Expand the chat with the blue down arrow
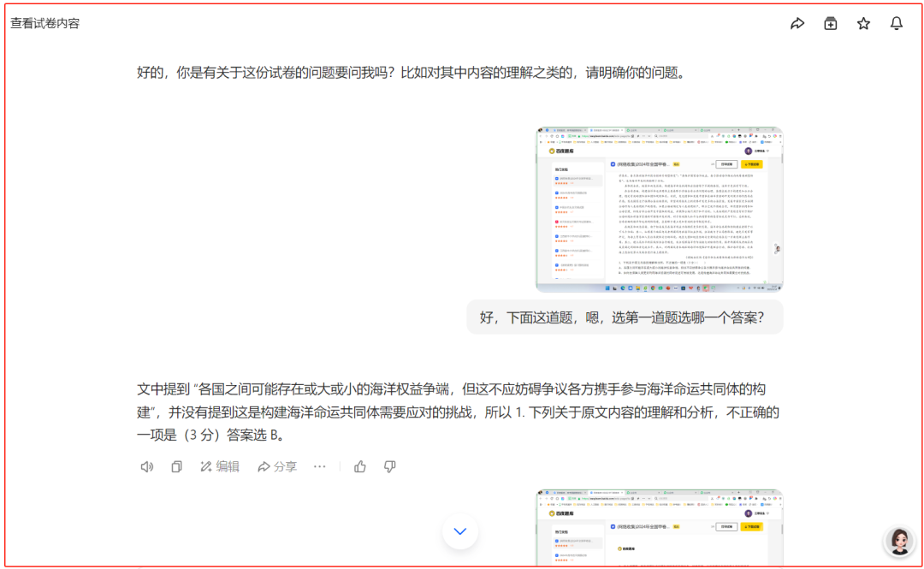 [459, 530]
